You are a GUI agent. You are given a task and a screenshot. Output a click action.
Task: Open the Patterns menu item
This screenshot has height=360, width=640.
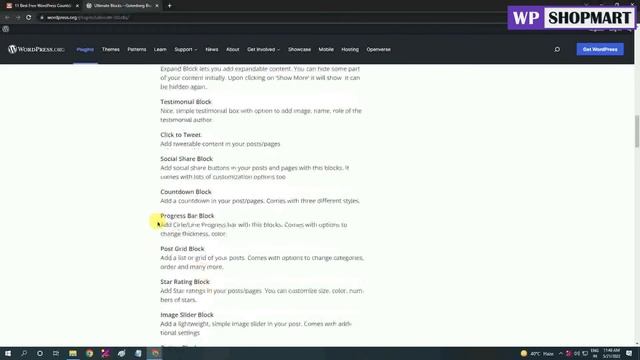pos(137,49)
